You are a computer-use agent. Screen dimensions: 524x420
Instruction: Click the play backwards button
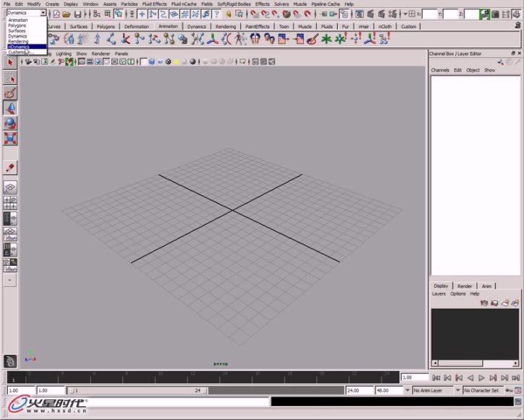pos(470,378)
